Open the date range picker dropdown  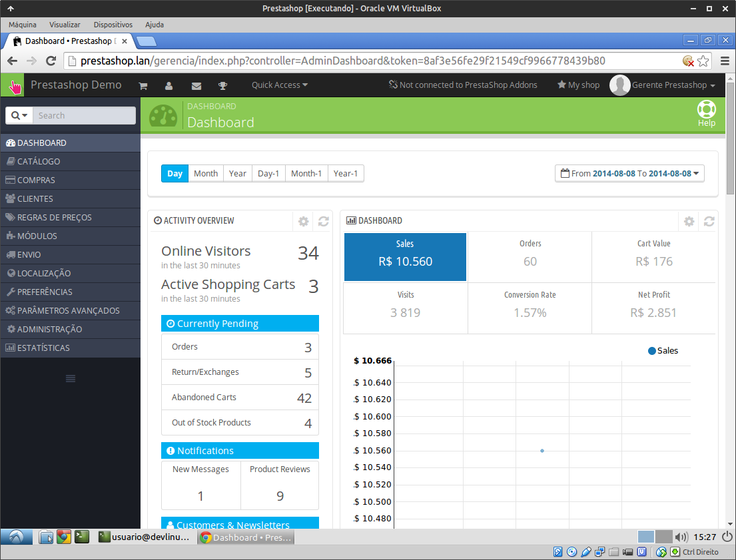point(629,173)
